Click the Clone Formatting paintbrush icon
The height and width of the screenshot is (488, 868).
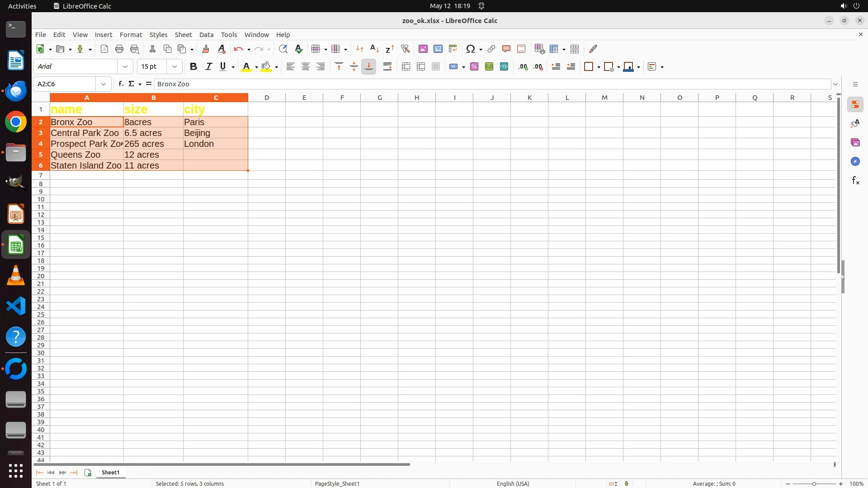(x=206, y=49)
